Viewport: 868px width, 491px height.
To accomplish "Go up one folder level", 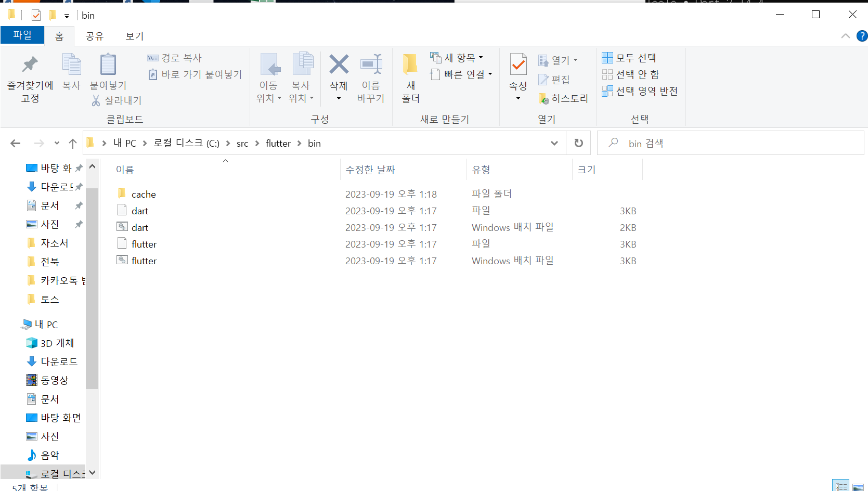I will pos(73,143).
